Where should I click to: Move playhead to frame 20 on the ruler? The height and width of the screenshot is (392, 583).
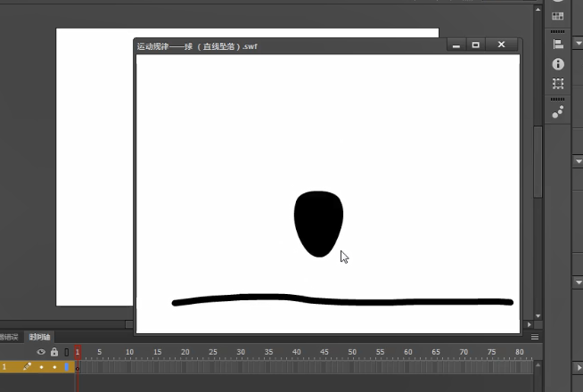coord(185,352)
